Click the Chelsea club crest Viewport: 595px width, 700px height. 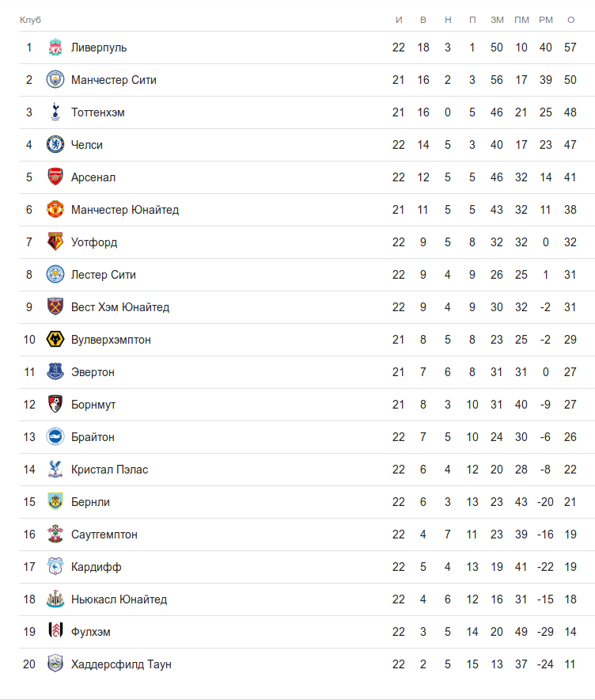click(x=55, y=145)
